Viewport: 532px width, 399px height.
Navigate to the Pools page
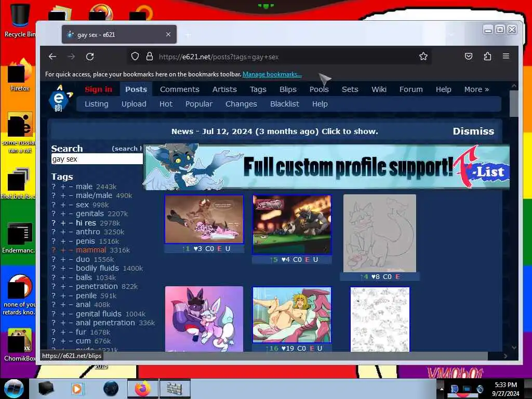coord(319,89)
